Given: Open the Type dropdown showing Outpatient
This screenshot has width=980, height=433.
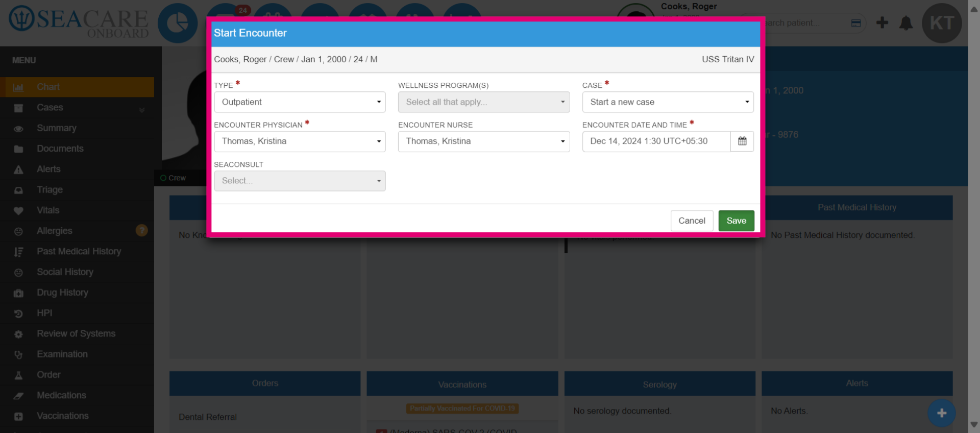Looking at the screenshot, I should 300,102.
